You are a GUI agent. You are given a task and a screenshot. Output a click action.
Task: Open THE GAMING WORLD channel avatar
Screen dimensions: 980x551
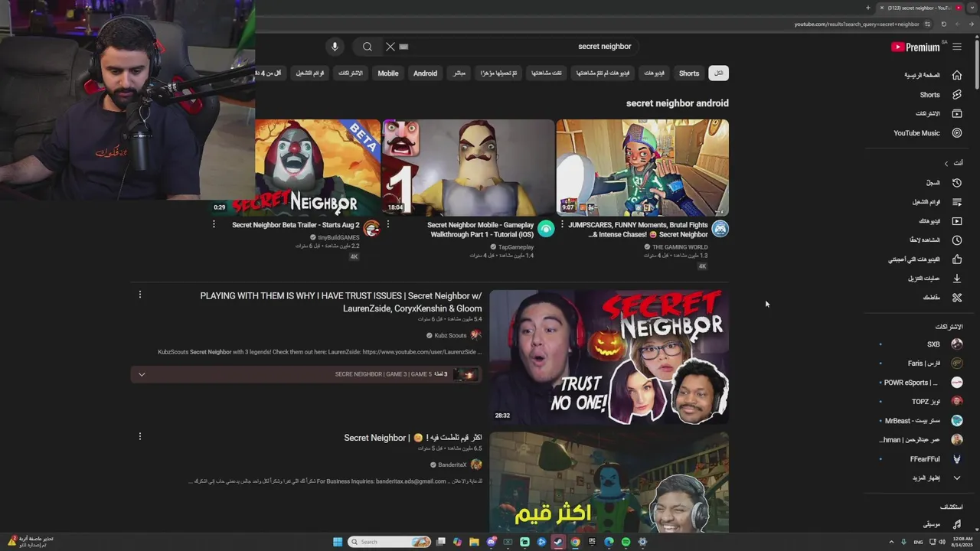[x=720, y=228]
